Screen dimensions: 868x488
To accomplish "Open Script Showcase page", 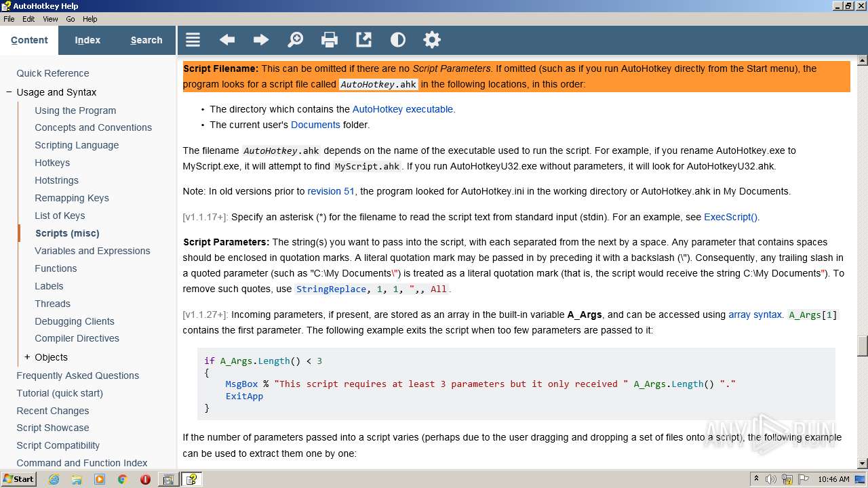I will (53, 428).
